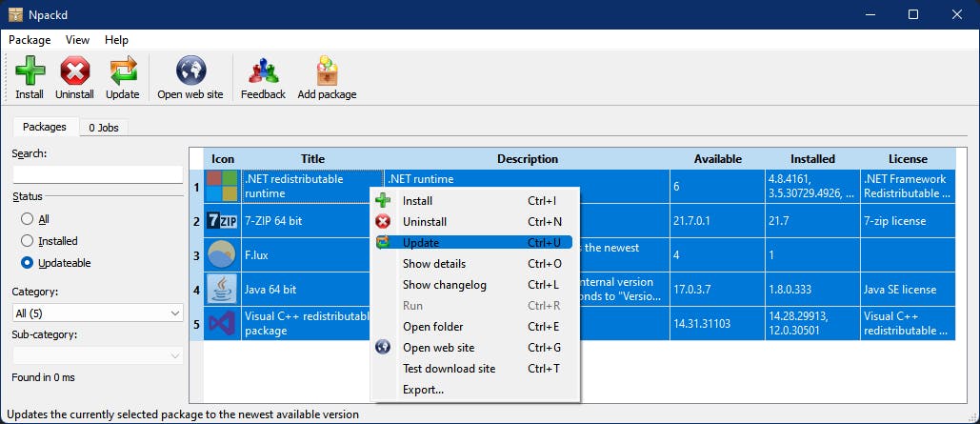Sort table by the Available column header
Screen dimensions: 980x424
tap(717, 159)
